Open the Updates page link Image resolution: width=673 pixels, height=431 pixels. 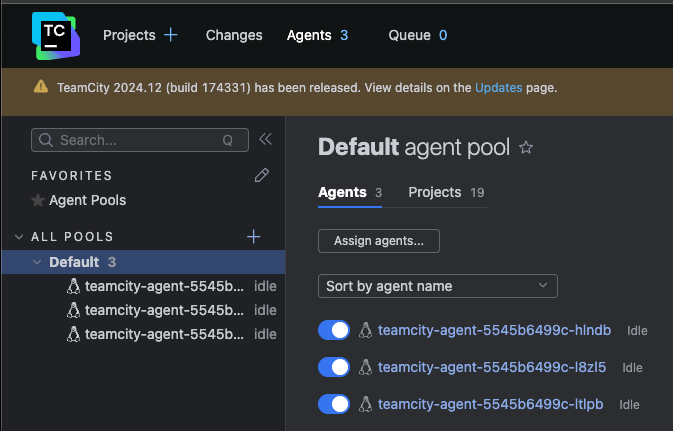[499, 88]
